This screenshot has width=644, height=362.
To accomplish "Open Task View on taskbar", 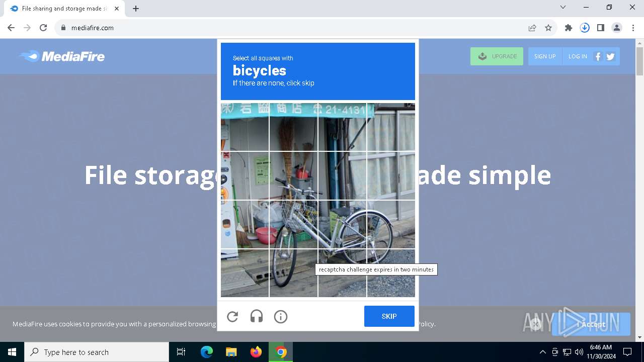I will [181, 352].
